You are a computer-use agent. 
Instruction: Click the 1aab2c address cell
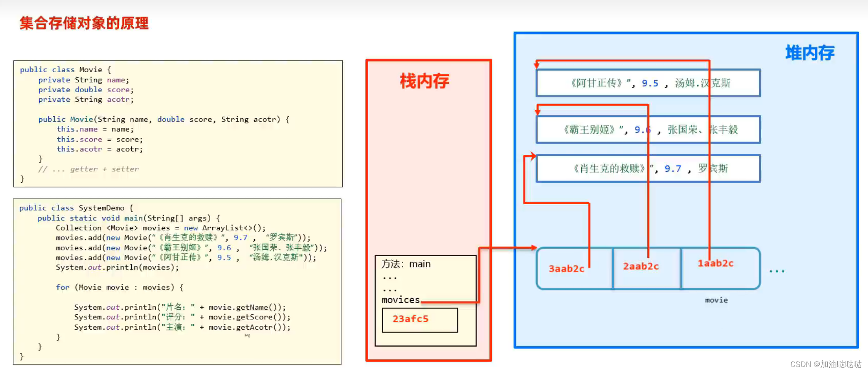(721, 269)
